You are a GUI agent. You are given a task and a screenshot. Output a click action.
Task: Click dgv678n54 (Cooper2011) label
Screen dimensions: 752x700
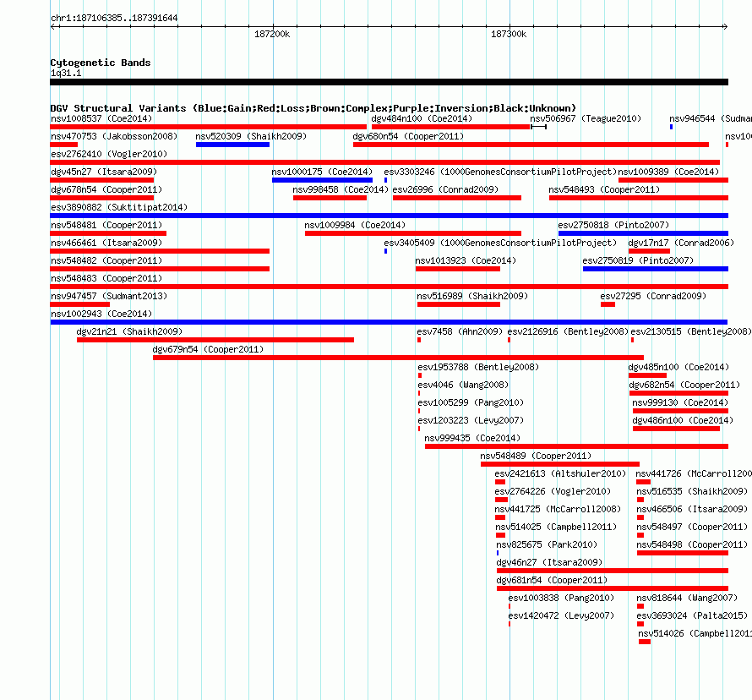[106, 189]
